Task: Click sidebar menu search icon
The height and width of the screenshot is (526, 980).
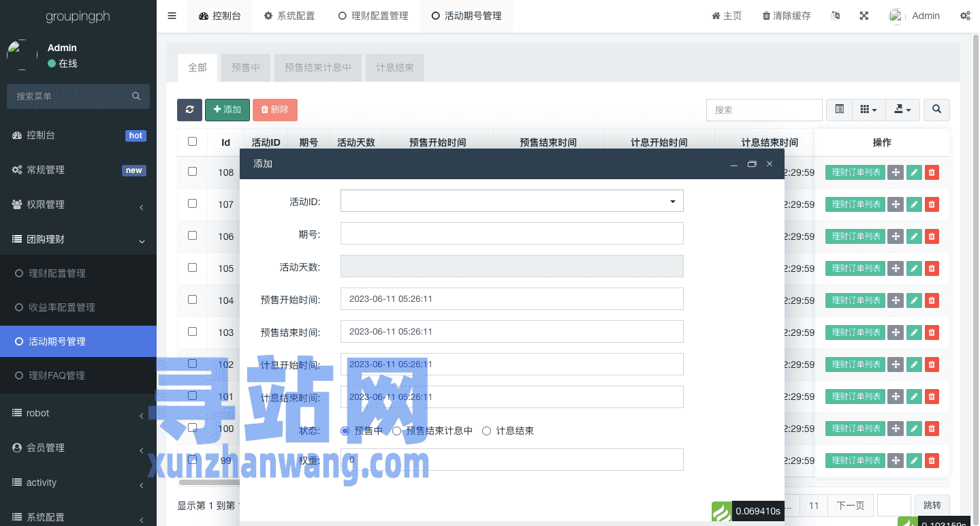Action: pos(136,96)
